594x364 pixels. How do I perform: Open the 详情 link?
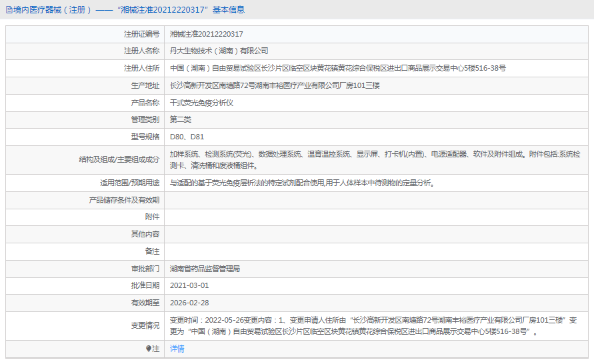(x=177, y=349)
